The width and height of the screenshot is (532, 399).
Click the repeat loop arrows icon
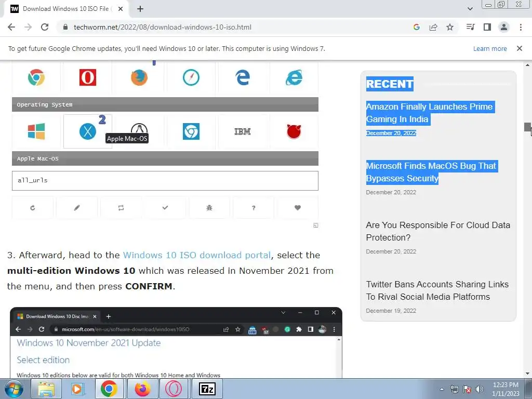tap(121, 208)
